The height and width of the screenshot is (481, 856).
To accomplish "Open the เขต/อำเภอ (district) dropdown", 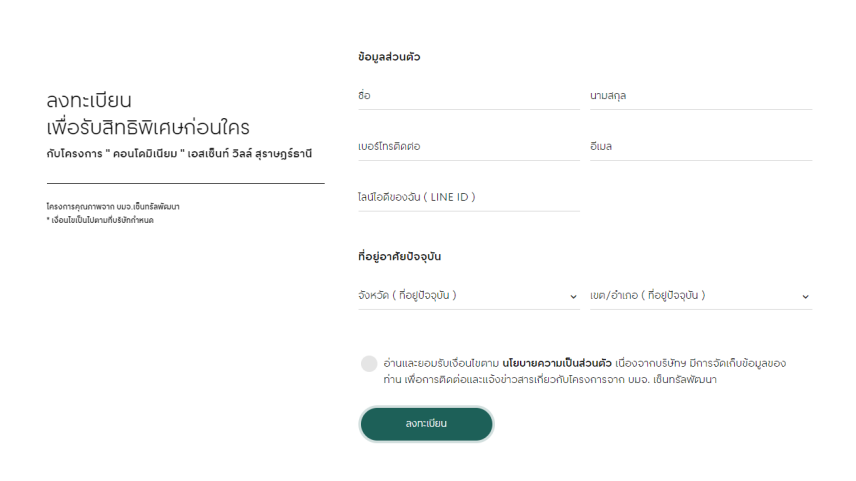I will pyautogui.click(x=692, y=296).
